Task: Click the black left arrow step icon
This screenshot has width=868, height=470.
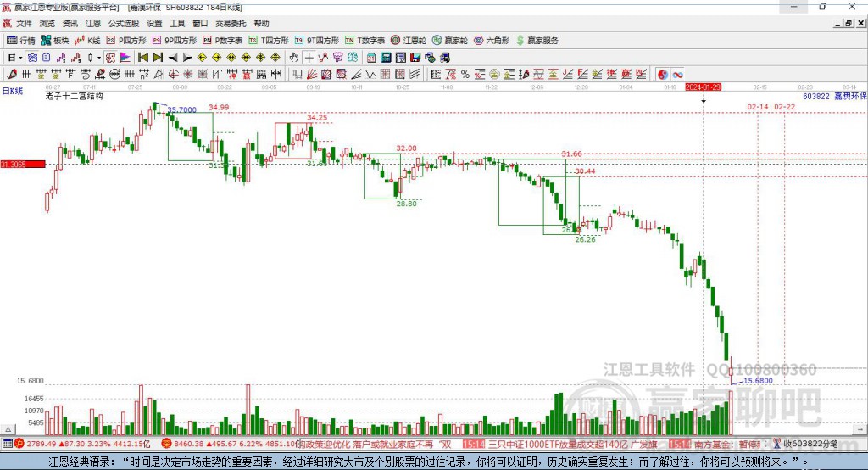Action: [x=173, y=58]
